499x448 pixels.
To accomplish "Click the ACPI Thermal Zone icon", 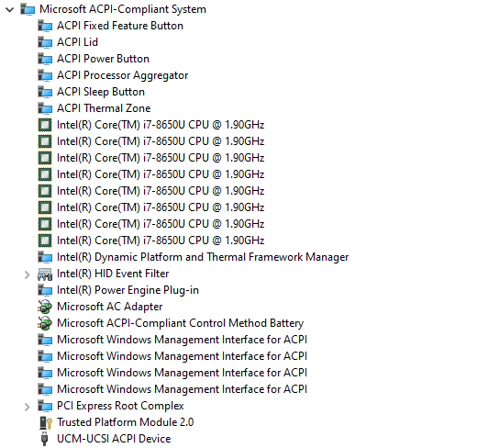I will point(45,108).
